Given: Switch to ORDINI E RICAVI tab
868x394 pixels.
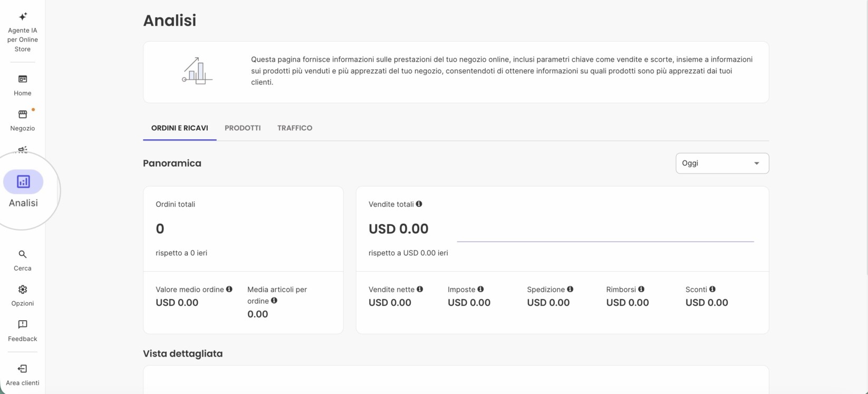Looking at the screenshot, I should 180,128.
